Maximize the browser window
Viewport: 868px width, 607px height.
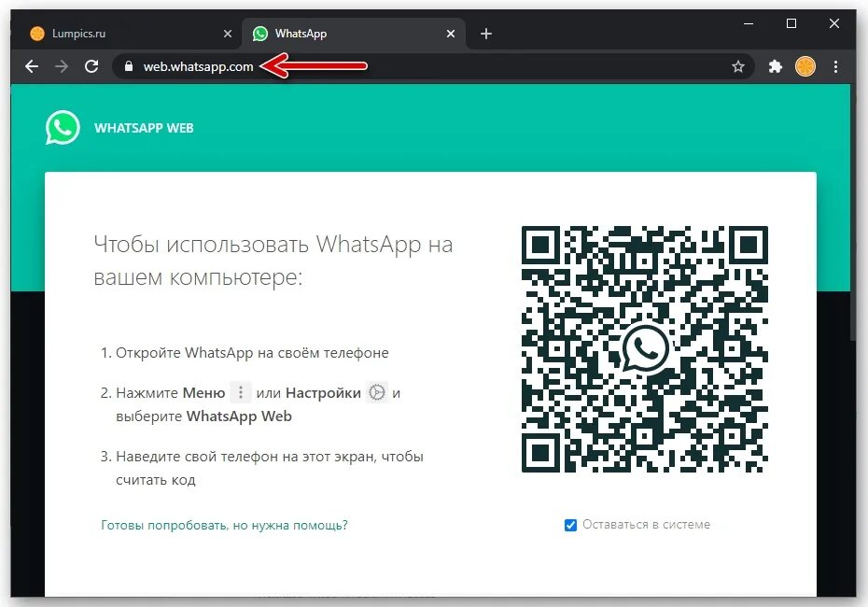click(x=791, y=23)
